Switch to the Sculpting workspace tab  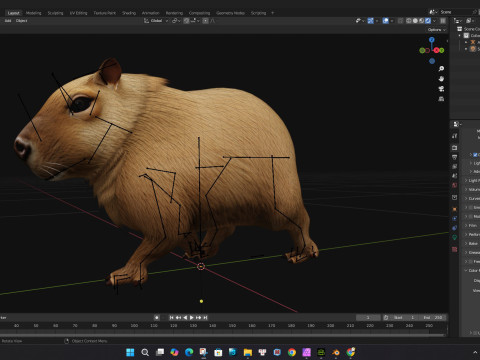55,13
